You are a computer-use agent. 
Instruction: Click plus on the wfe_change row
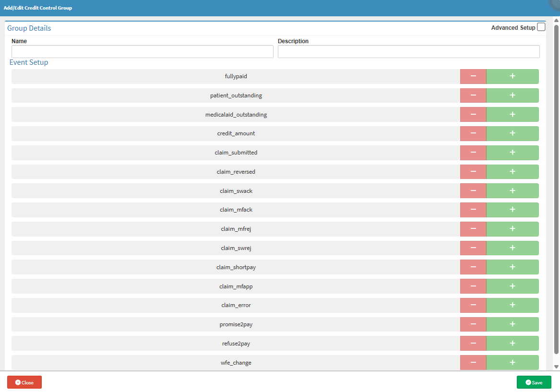point(512,363)
